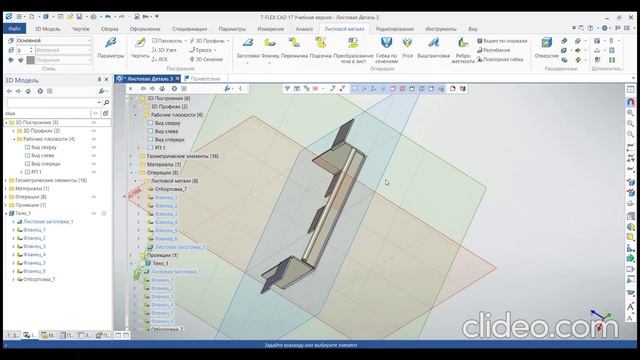Select the Угол corner tool
Screen dimensions: 640x360
(x=407, y=48)
